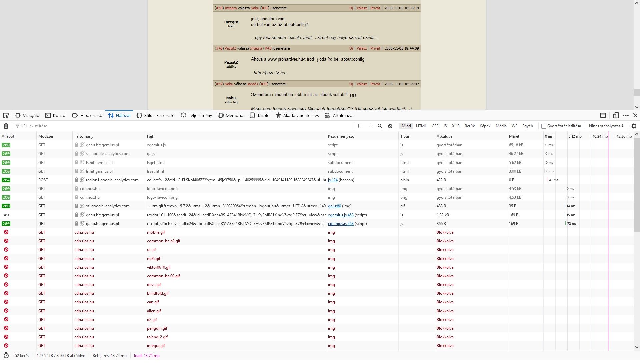Enable Gyorsítótár letiltása checkbox
Screen dimensions: 640x364
click(x=544, y=126)
